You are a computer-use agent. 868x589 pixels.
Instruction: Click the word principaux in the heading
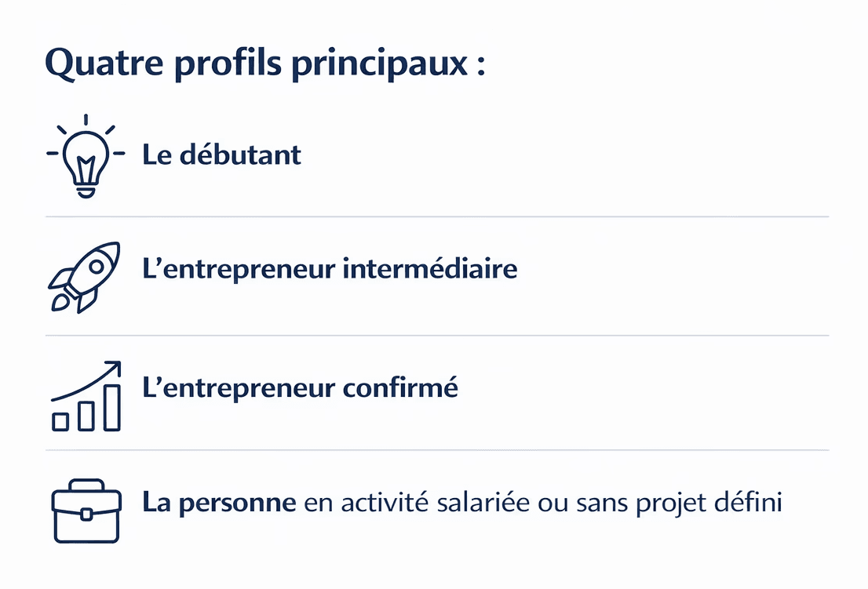pyautogui.click(x=380, y=64)
